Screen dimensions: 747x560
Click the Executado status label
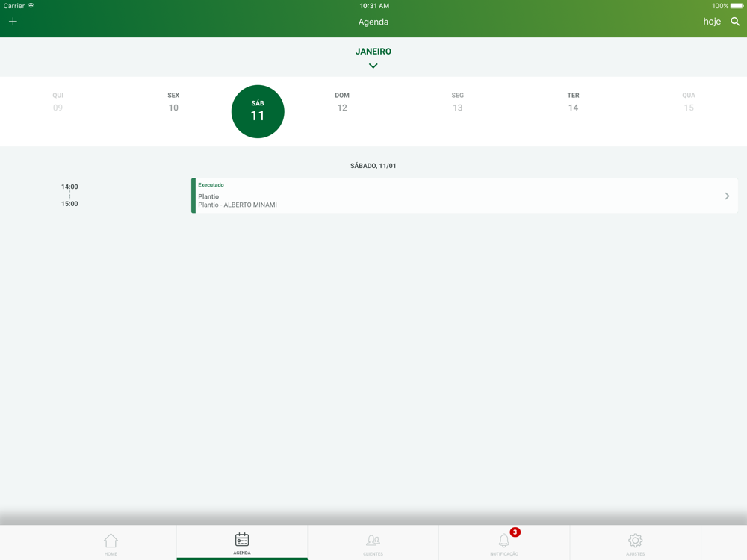point(211,184)
